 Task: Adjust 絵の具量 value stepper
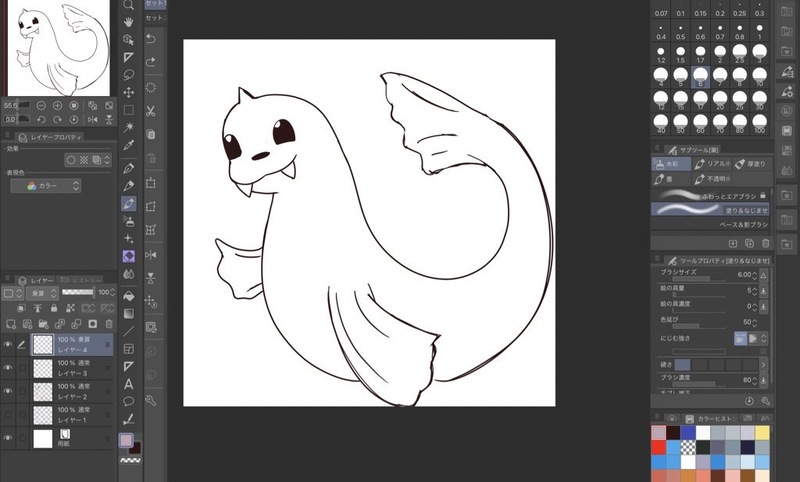point(755,290)
